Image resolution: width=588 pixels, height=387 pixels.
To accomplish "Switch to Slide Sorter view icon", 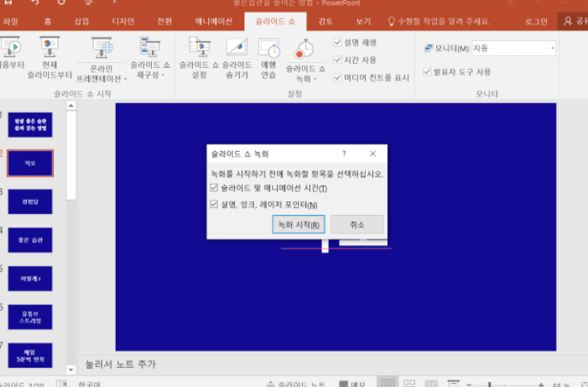I will click(x=409, y=383).
